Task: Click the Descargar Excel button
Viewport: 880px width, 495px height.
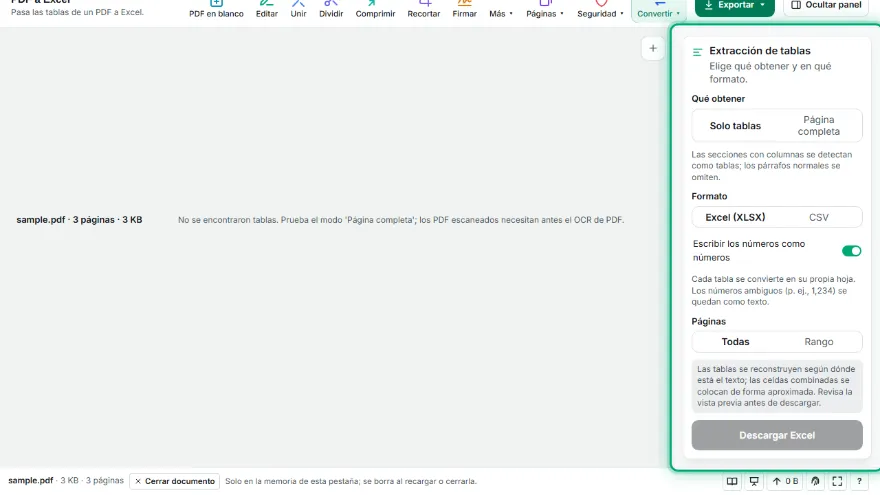Action: coord(777,435)
